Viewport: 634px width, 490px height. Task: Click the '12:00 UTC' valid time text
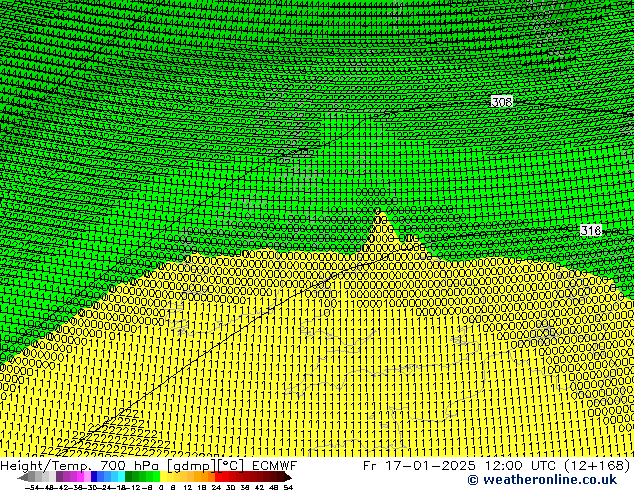click(521, 466)
